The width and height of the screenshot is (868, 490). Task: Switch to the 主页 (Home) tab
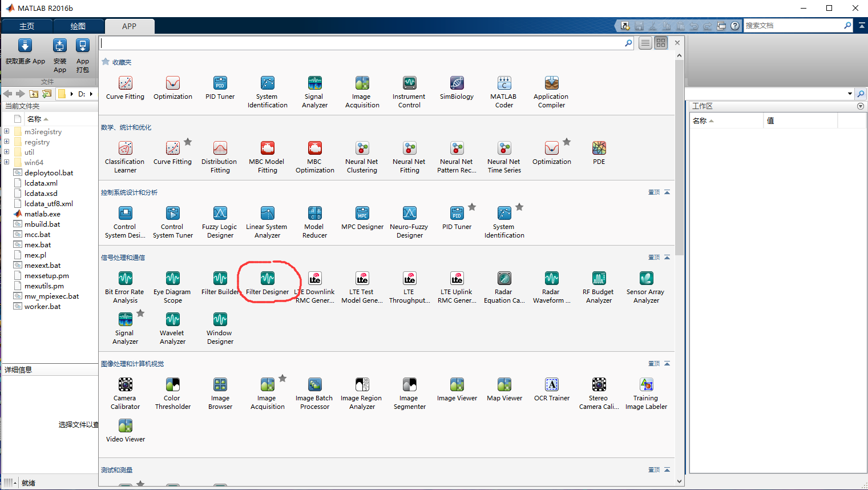[x=27, y=26]
